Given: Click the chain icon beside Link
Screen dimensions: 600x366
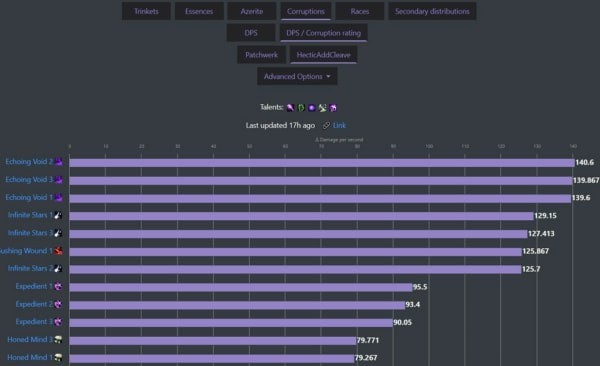Looking at the screenshot, I should 326,125.
